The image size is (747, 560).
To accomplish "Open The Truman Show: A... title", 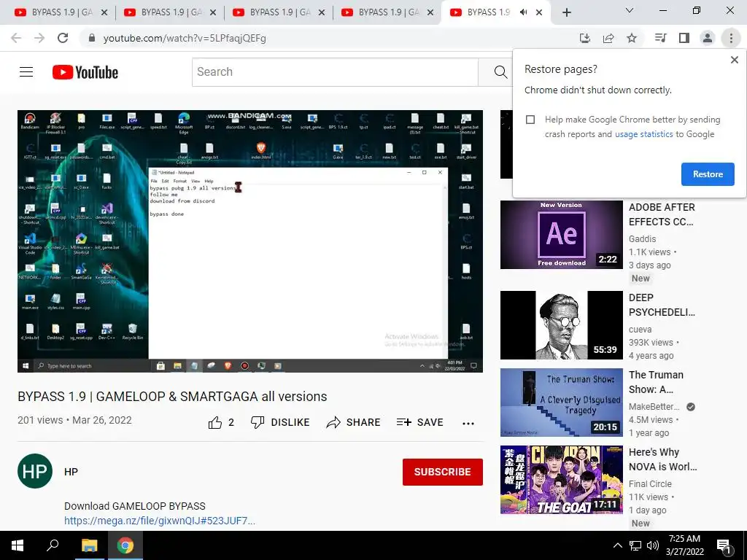I will pyautogui.click(x=656, y=382).
